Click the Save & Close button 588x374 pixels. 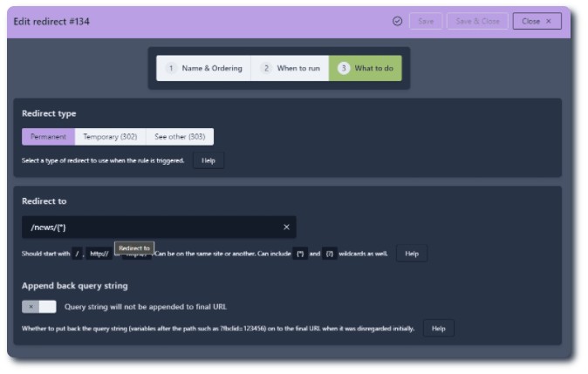[x=477, y=22]
